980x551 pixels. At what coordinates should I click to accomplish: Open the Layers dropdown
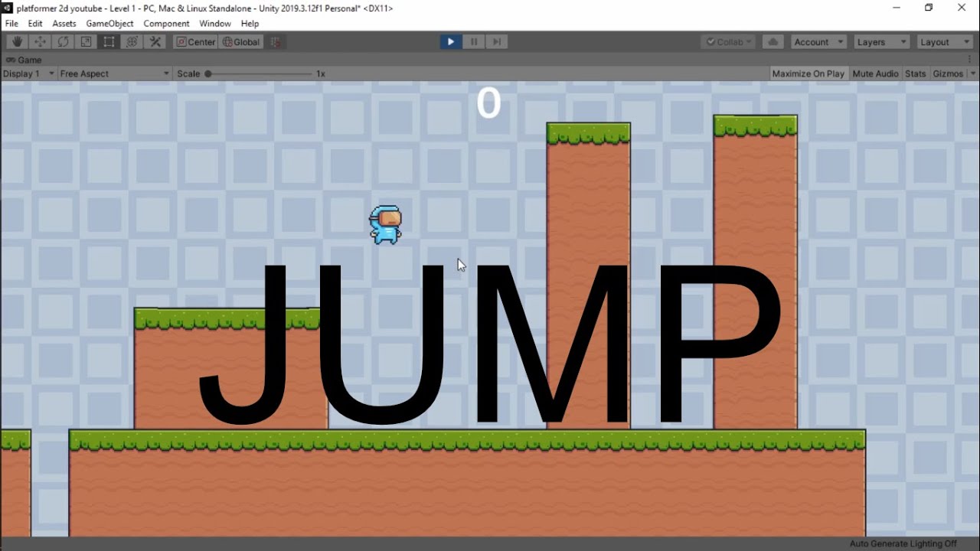(x=880, y=42)
